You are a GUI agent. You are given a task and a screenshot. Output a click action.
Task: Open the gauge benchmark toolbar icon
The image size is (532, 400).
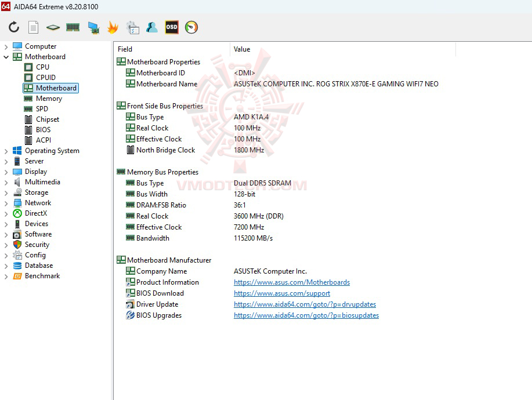pos(191,27)
